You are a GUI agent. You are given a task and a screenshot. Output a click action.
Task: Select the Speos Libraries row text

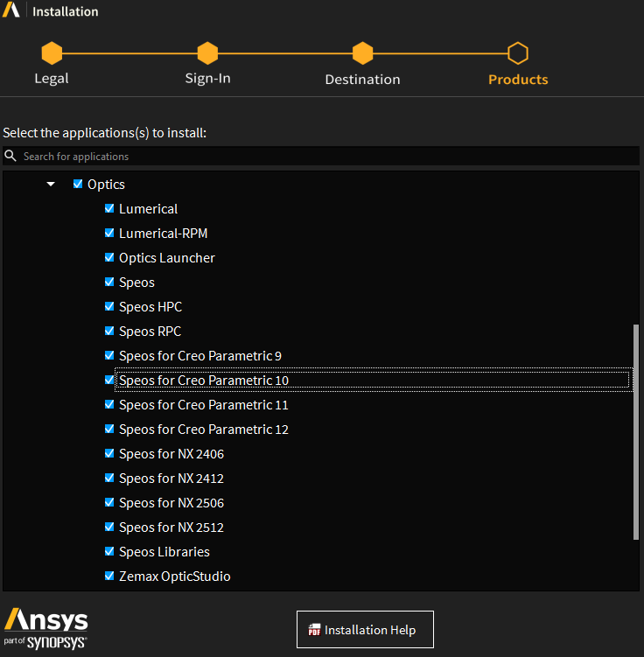tap(164, 551)
